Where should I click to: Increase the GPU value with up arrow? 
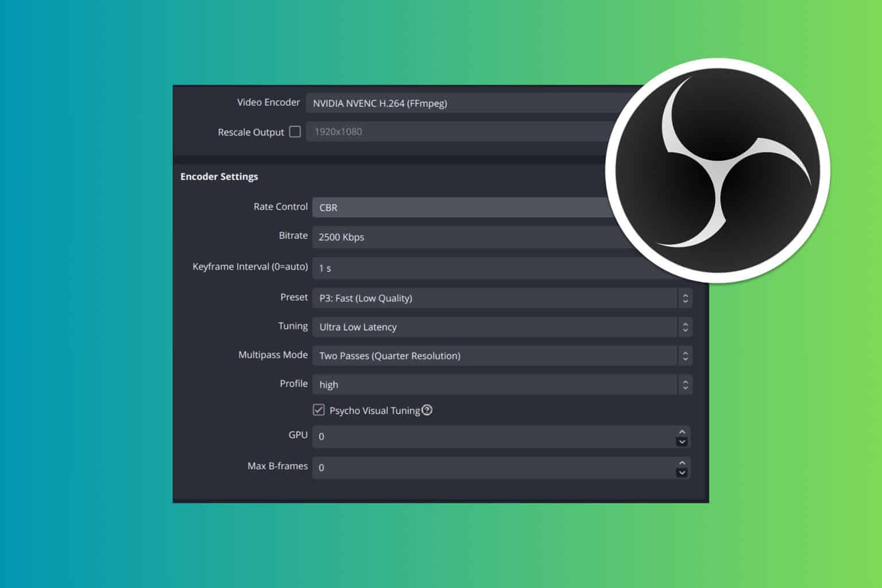pyautogui.click(x=682, y=431)
